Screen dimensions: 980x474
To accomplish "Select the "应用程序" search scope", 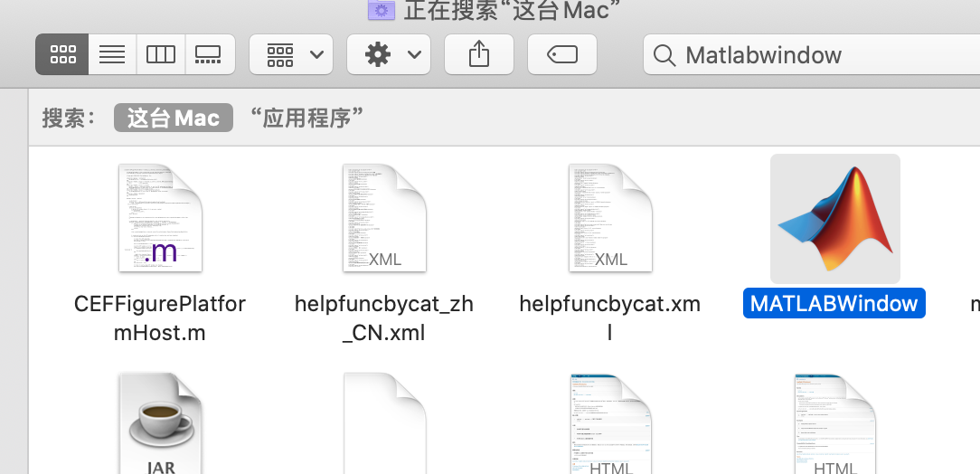I will (306, 118).
